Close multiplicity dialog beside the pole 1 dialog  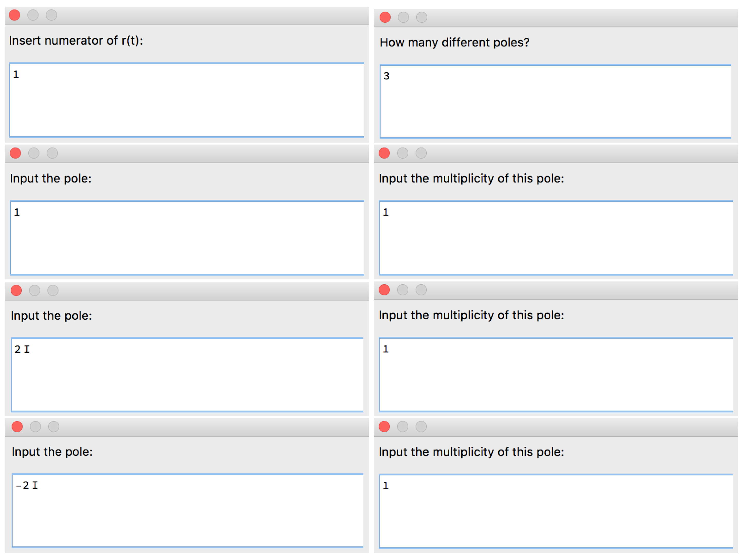(384, 153)
